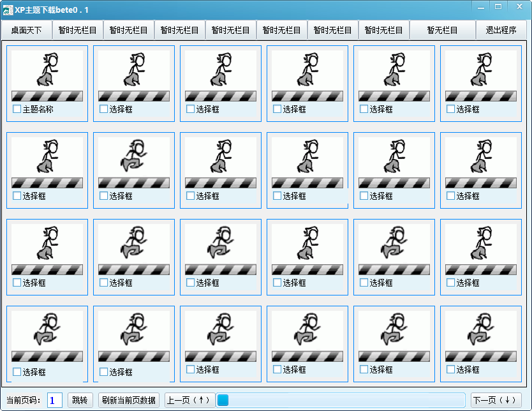The height and width of the screenshot is (411, 532).
Task: Tick 选择框 in second row, first column
Action: (17, 196)
